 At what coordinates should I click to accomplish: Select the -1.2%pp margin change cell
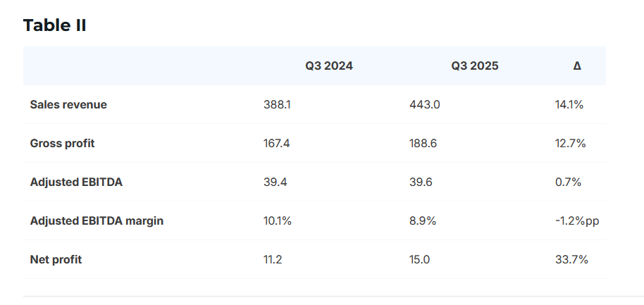(x=577, y=221)
